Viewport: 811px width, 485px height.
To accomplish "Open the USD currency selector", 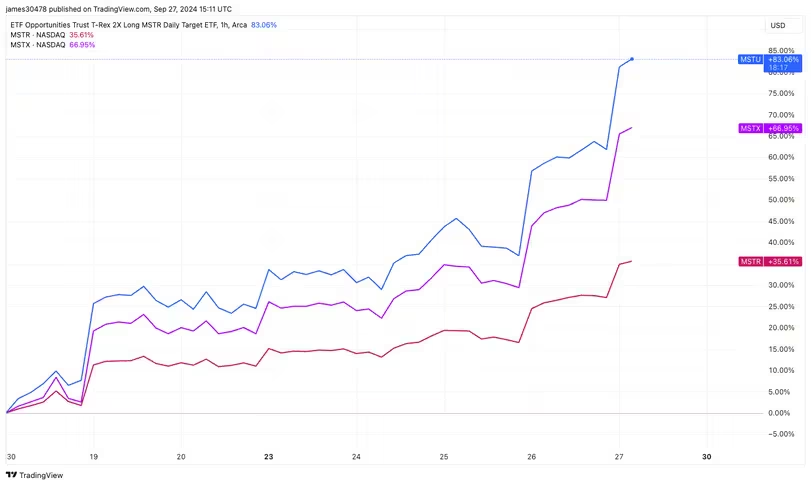I will (777, 25).
